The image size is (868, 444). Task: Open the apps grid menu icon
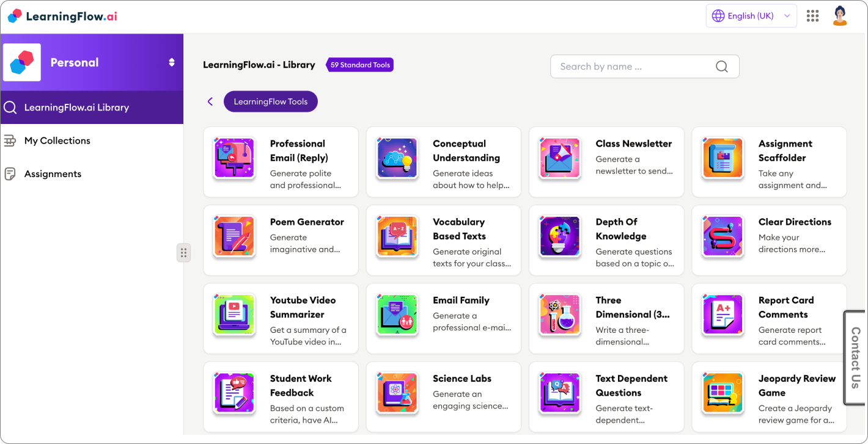pos(812,16)
